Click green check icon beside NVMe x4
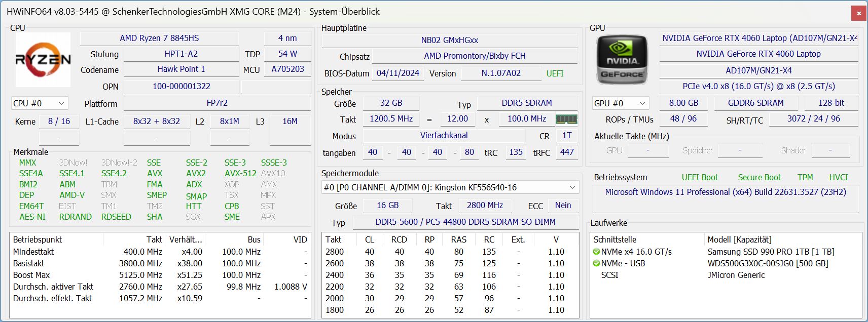 (596, 252)
